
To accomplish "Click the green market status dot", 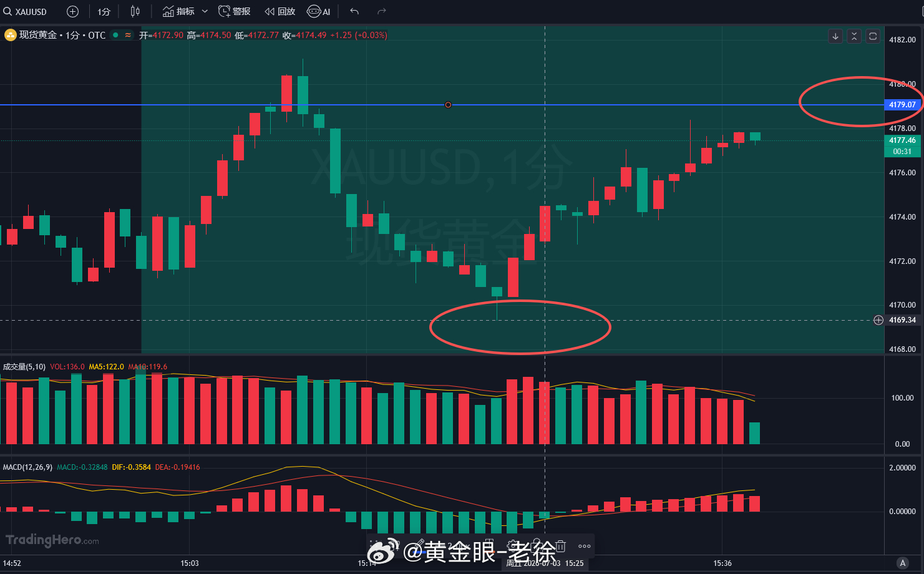I will 115,35.
